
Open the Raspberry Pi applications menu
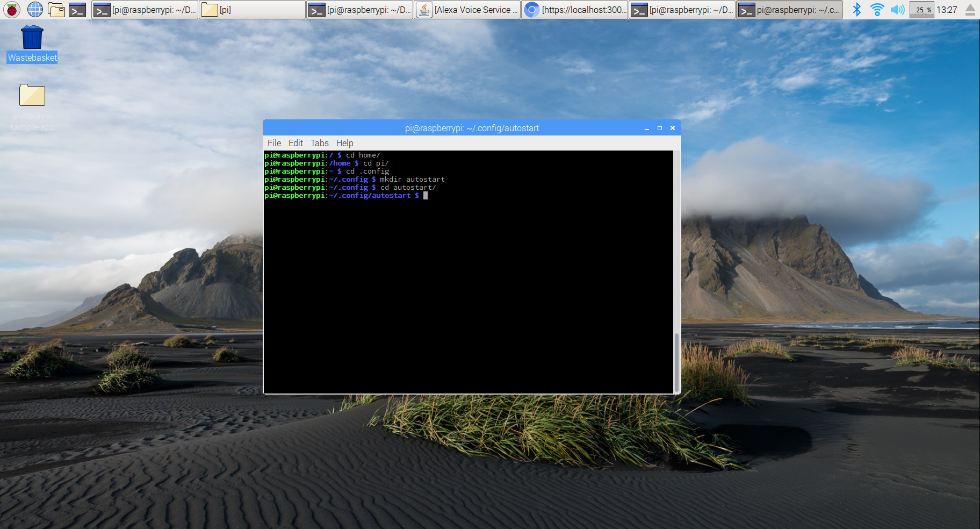tap(11, 9)
